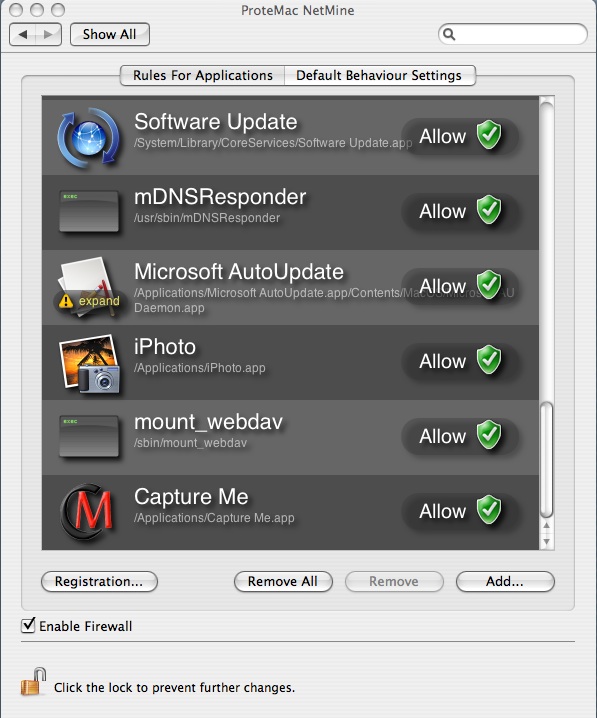The image size is (597, 718).
Task: Open the Registration... dialog
Action: coord(99,582)
